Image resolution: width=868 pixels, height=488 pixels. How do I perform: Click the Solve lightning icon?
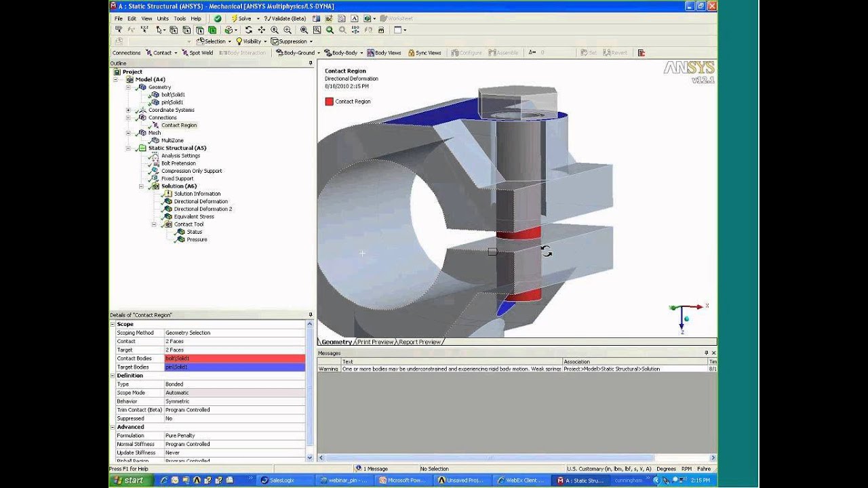235,18
